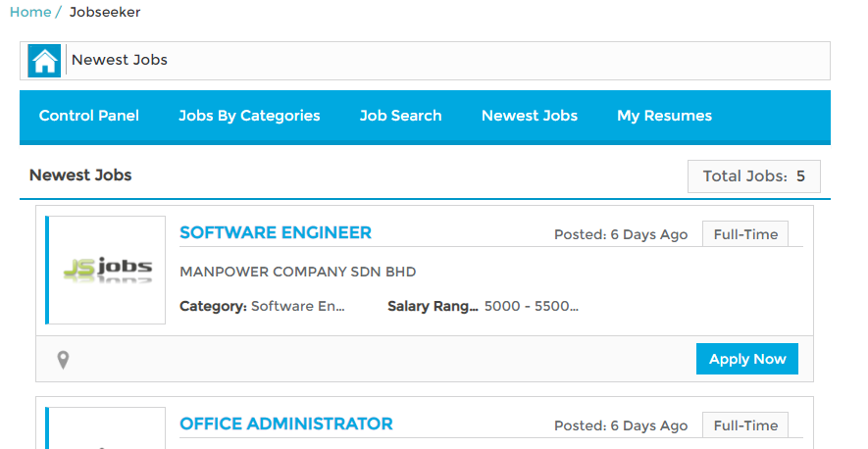Image resolution: width=868 pixels, height=449 pixels.
Task: Select Newest Jobs in the navigation bar
Action: 529,116
